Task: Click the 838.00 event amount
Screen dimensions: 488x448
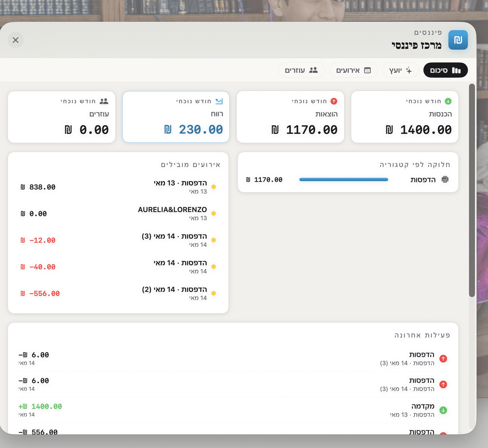Action: (x=38, y=187)
